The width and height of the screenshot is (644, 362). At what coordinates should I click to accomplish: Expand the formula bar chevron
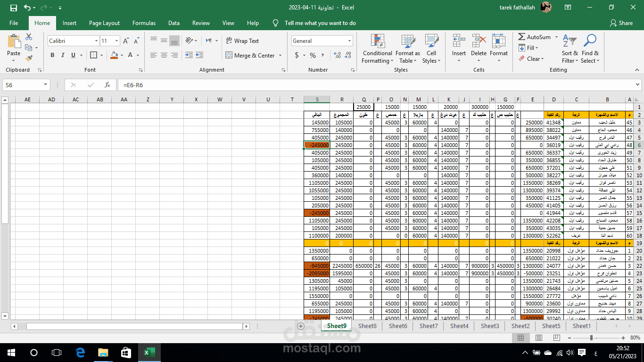(638, 85)
